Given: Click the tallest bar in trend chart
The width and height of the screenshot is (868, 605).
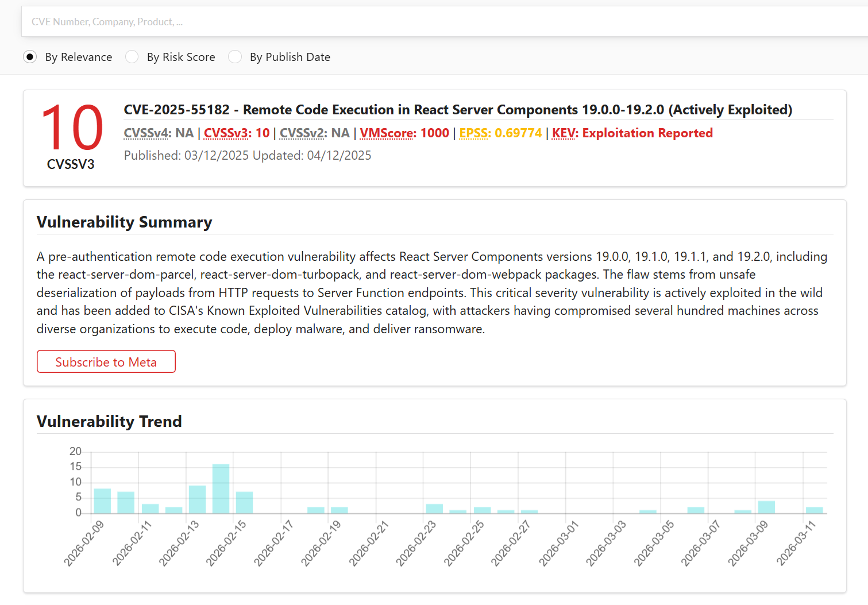Looking at the screenshot, I should [x=221, y=488].
